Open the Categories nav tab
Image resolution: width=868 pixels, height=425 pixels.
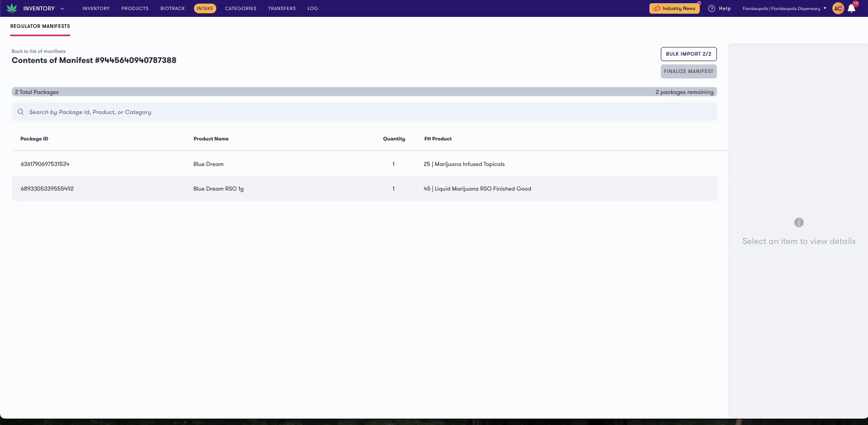[241, 9]
